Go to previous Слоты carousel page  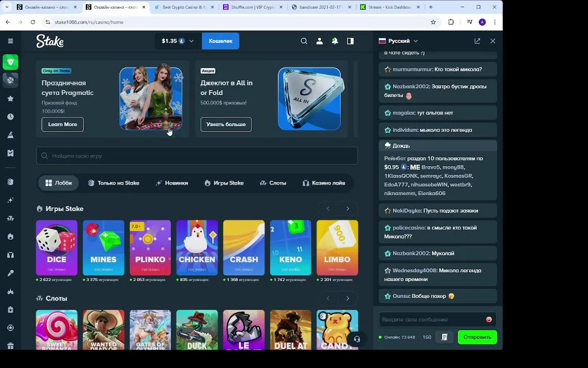click(x=328, y=298)
